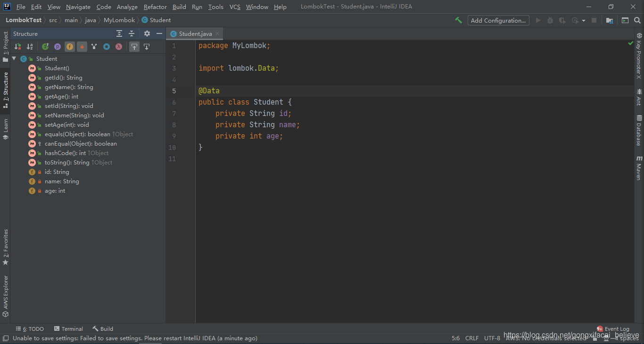The width and height of the screenshot is (644, 344).
Task: Click the Add Configuration button
Action: (x=498, y=20)
